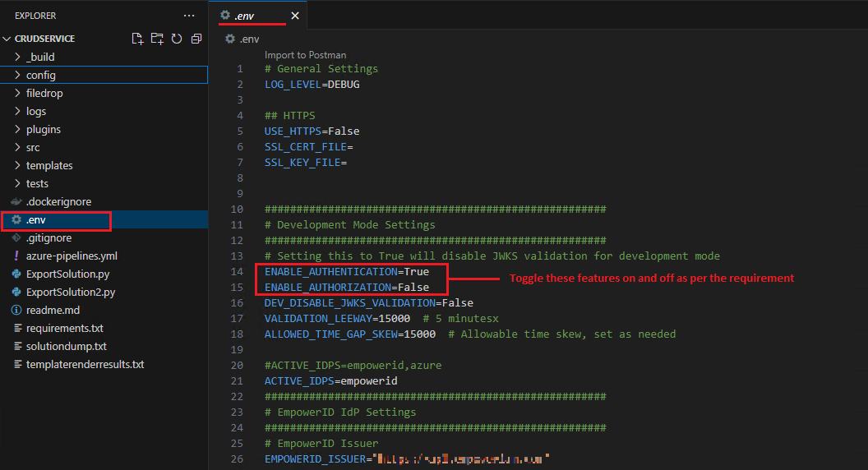Screen dimensions: 868x470
Task: Click ENABLE_AUTHENTICATION=True line
Action: pos(347,272)
